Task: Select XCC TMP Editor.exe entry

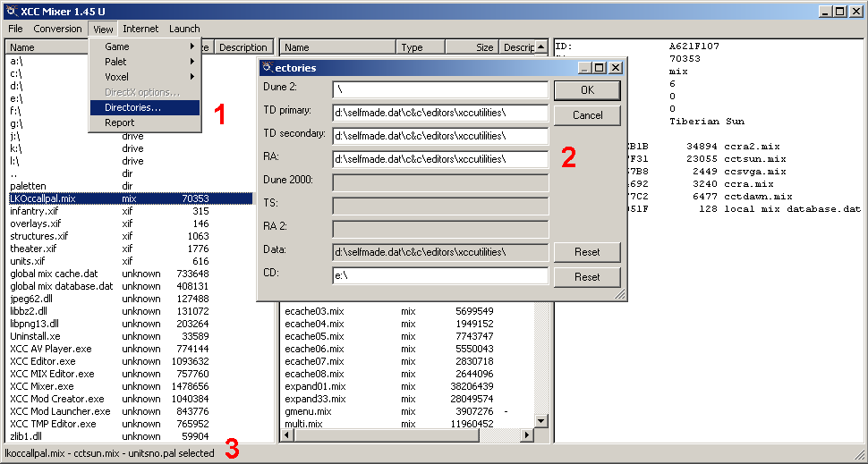Action: click(53, 424)
